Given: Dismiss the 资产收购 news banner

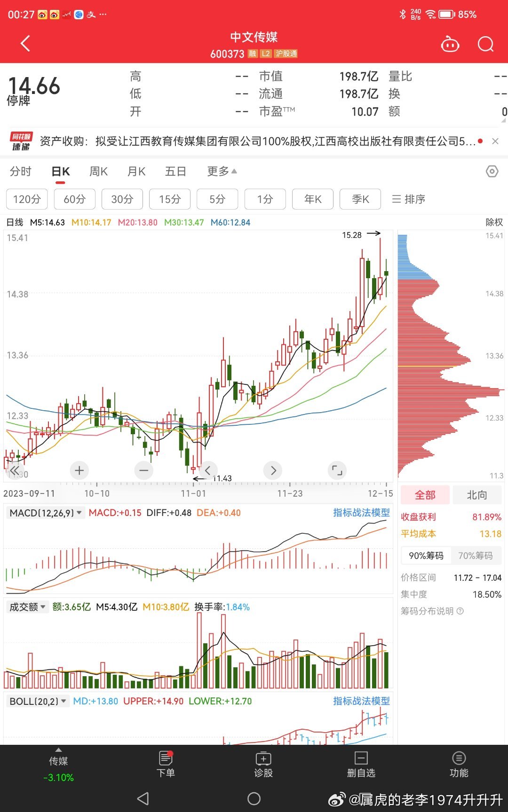Looking at the screenshot, I should (x=495, y=141).
